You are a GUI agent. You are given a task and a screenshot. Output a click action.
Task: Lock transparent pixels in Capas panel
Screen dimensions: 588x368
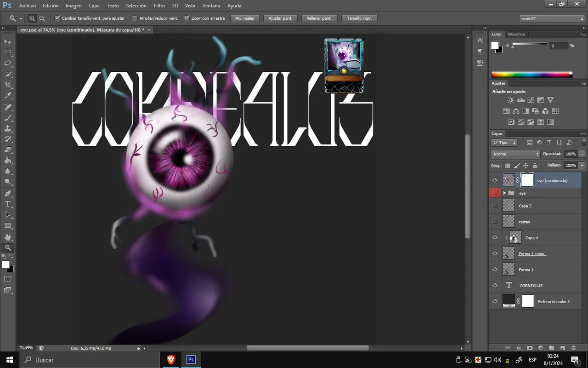(508, 166)
